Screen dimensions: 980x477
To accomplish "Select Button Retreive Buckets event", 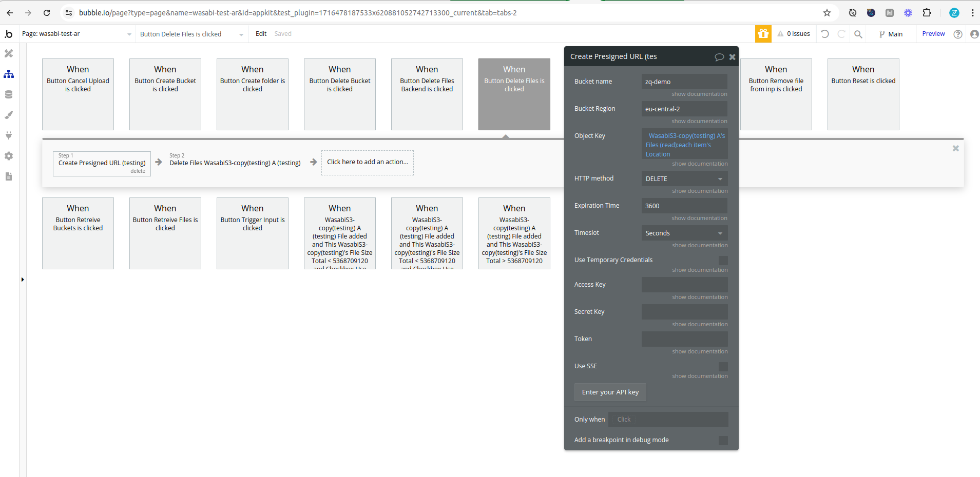I will point(78,233).
